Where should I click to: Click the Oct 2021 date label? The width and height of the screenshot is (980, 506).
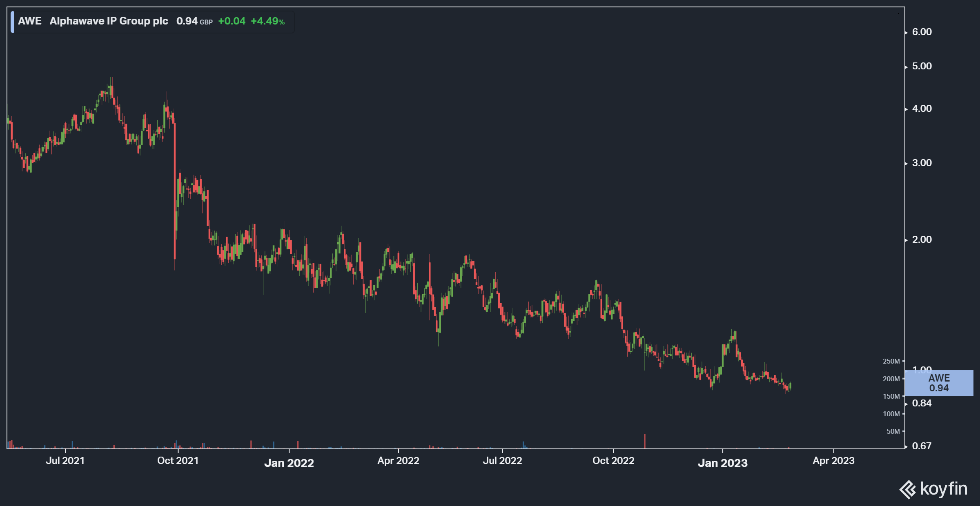[178, 461]
